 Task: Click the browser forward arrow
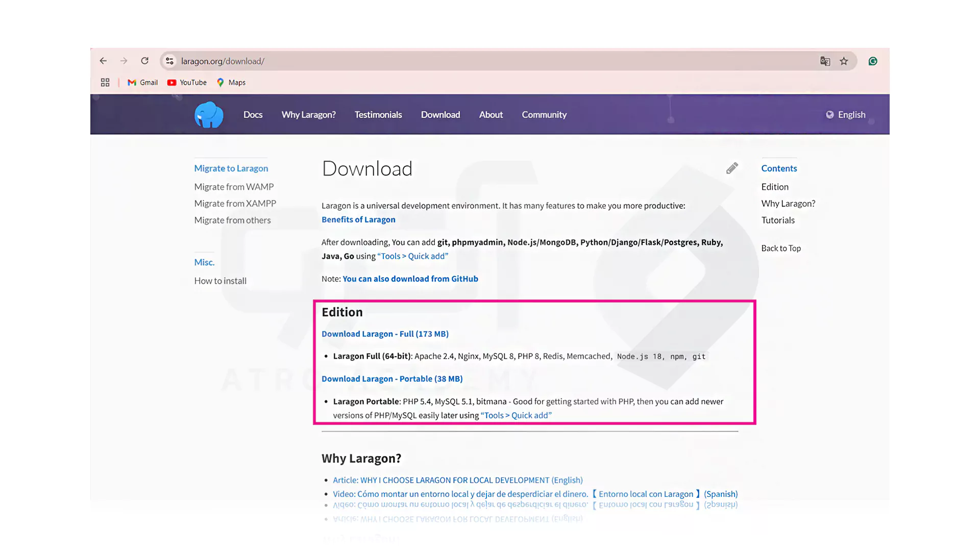pos(124,61)
